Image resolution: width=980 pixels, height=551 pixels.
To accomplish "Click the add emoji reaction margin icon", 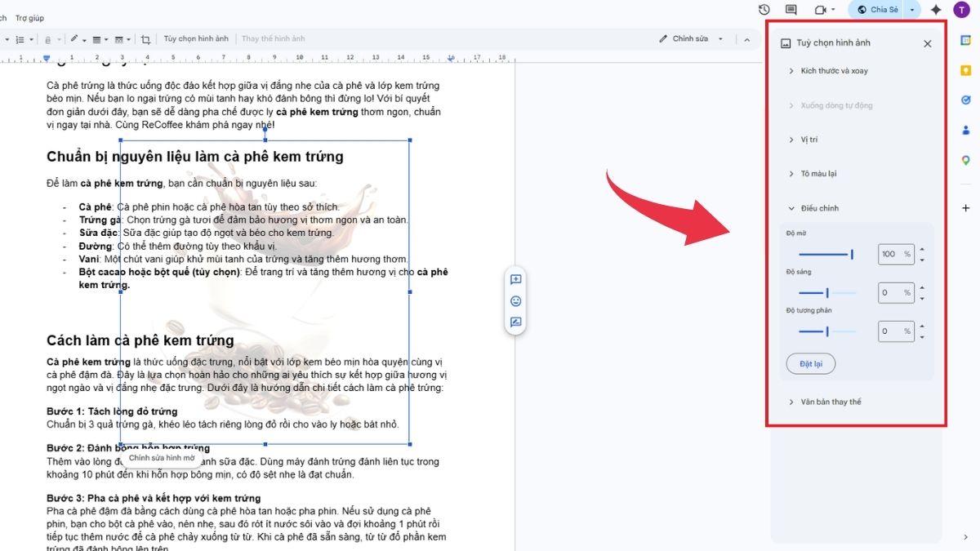I will pos(515,300).
